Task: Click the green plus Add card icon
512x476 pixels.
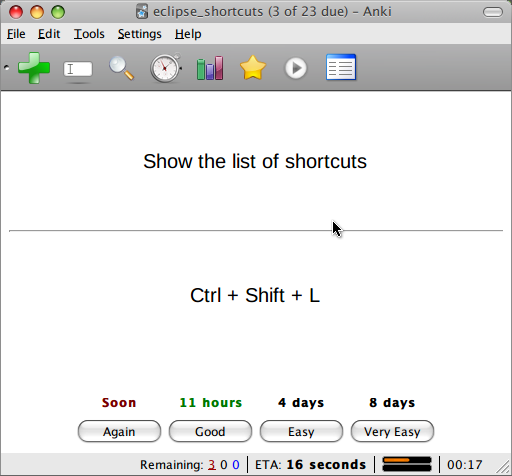Action: [x=34, y=68]
